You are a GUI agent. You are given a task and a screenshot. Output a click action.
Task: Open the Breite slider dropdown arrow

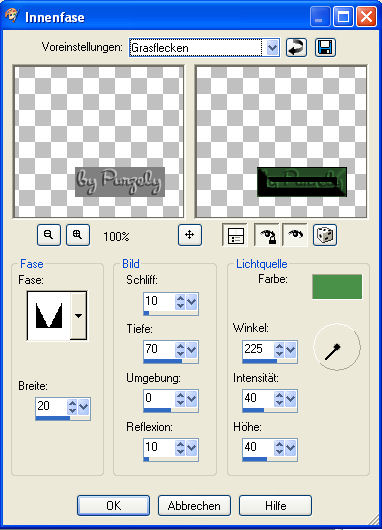[83, 407]
